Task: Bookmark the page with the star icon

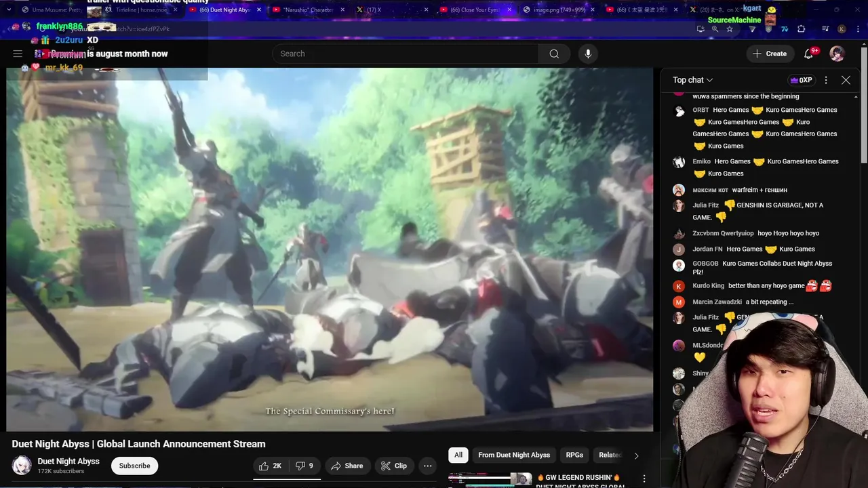Action: point(730,29)
